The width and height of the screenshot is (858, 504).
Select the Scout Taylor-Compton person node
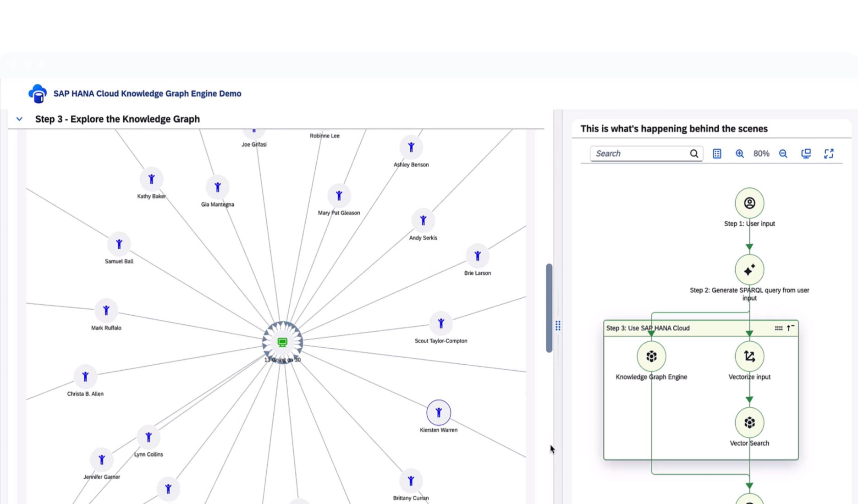tap(441, 323)
